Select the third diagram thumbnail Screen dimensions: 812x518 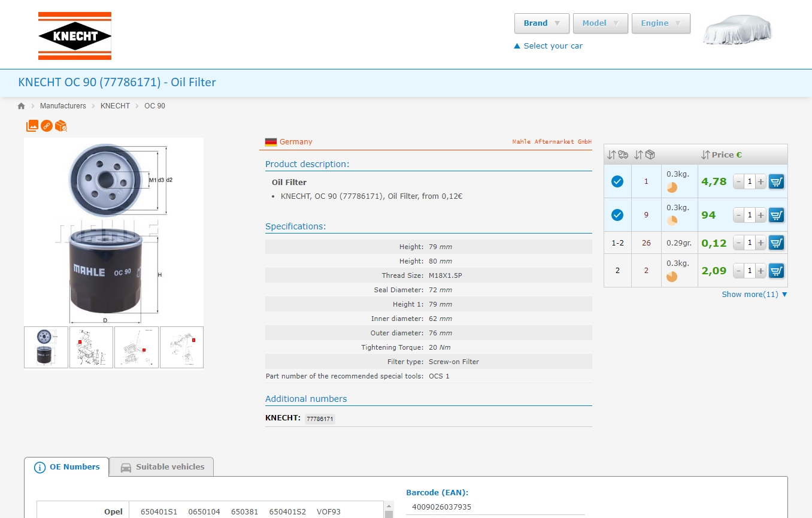pyautogui.click(x=137, y=347)
